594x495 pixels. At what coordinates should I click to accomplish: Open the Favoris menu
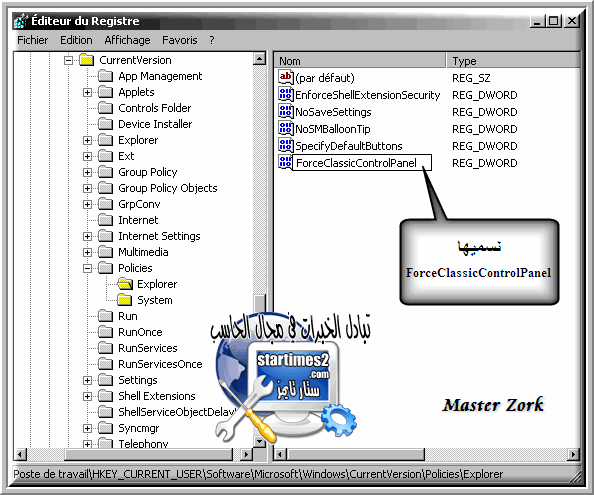pos(180,40)
